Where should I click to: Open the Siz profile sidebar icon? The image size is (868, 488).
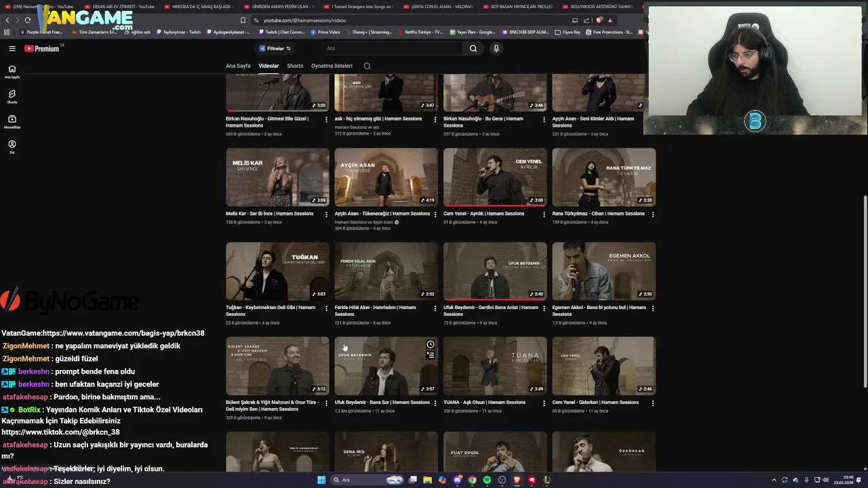pyautogui.click(x=12, y=146)
